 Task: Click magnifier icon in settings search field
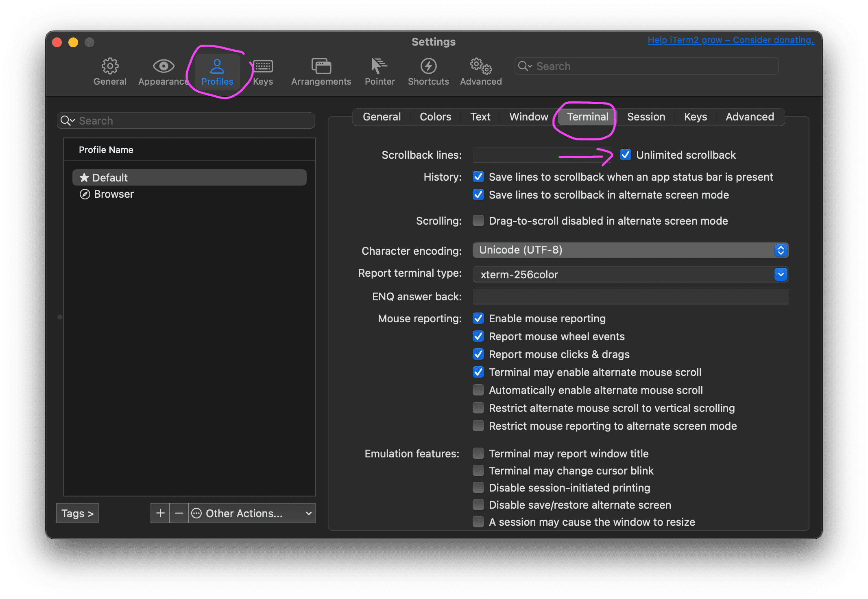point(525,66)
